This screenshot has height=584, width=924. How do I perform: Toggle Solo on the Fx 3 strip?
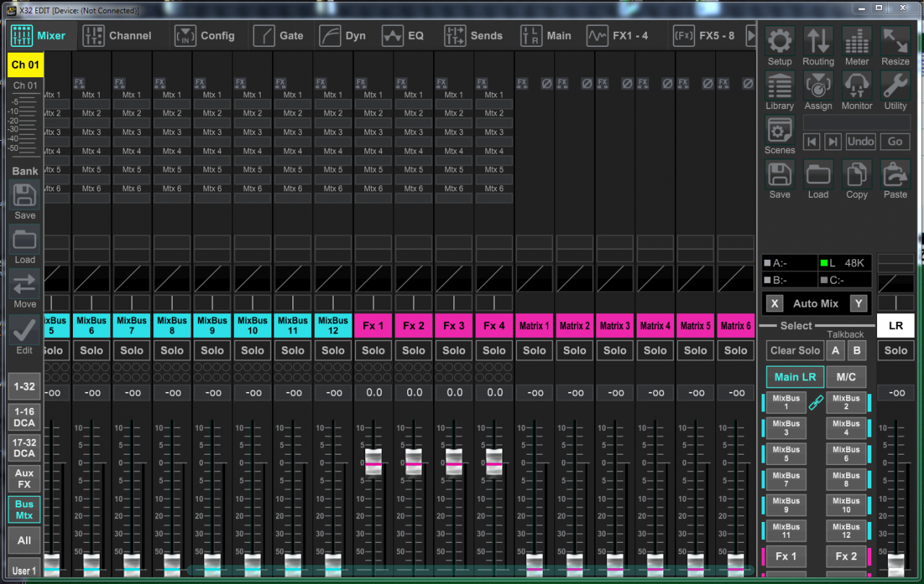pos(454,351)
